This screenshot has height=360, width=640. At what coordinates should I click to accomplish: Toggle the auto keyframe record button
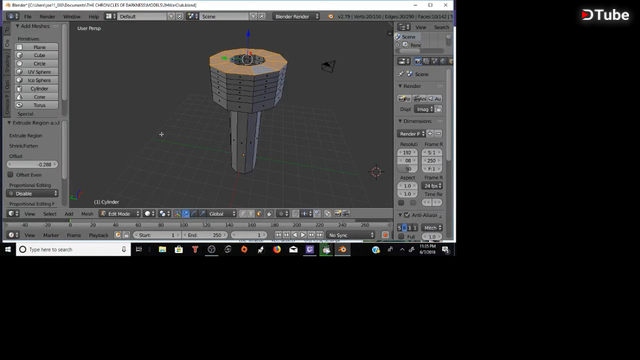[385, 235]
